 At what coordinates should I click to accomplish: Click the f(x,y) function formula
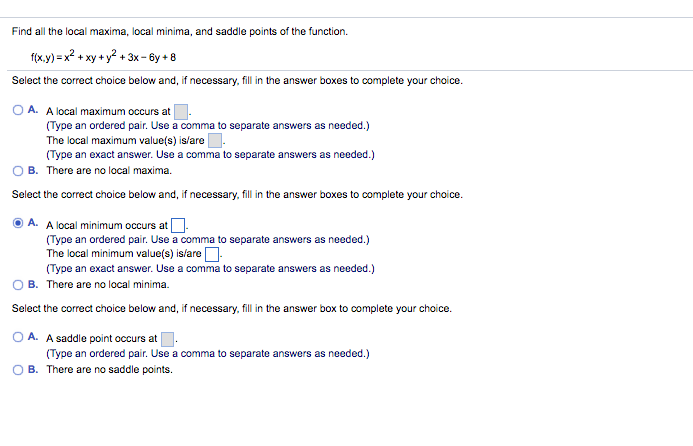point(103,57)
